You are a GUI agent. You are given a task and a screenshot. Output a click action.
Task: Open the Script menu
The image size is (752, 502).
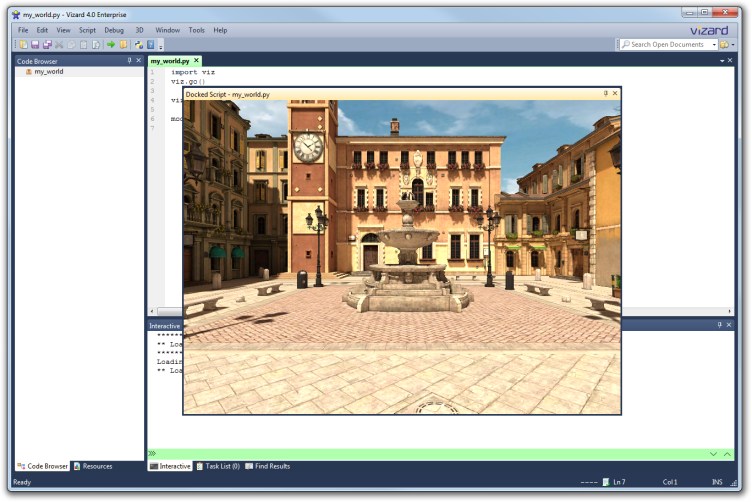[87, 30]
